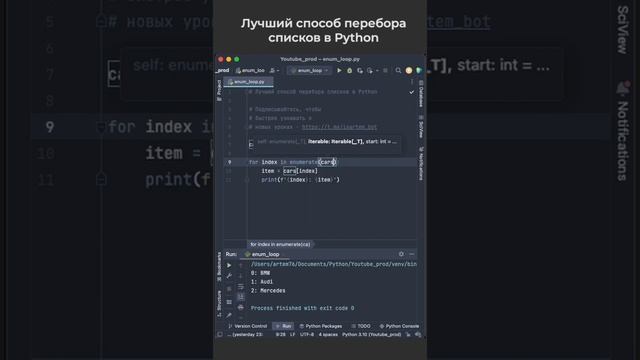Viewport: 640px width, 360px height.
Task: Hide the Run panel with minus icon
Action: tap(411, 254)
